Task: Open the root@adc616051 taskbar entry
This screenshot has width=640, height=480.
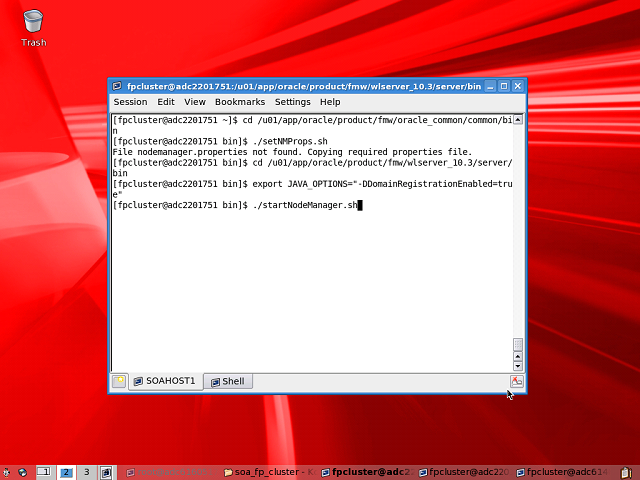Action: pos(170,472)
